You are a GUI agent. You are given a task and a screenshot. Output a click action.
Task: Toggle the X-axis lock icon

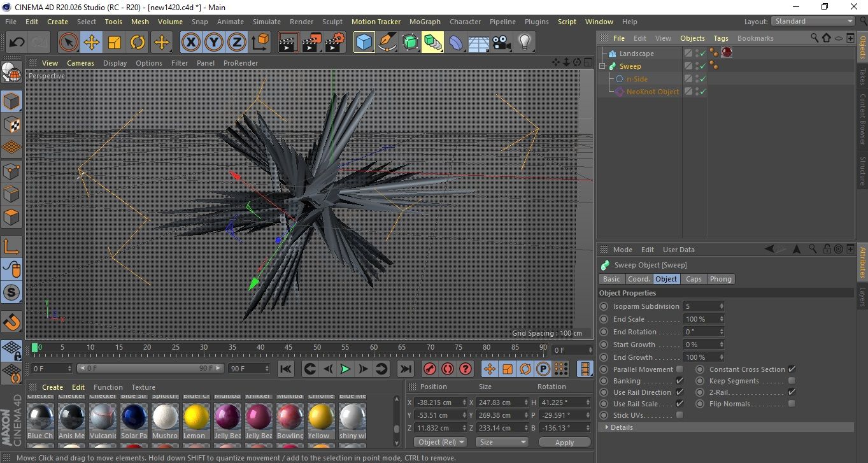(190, 43)
